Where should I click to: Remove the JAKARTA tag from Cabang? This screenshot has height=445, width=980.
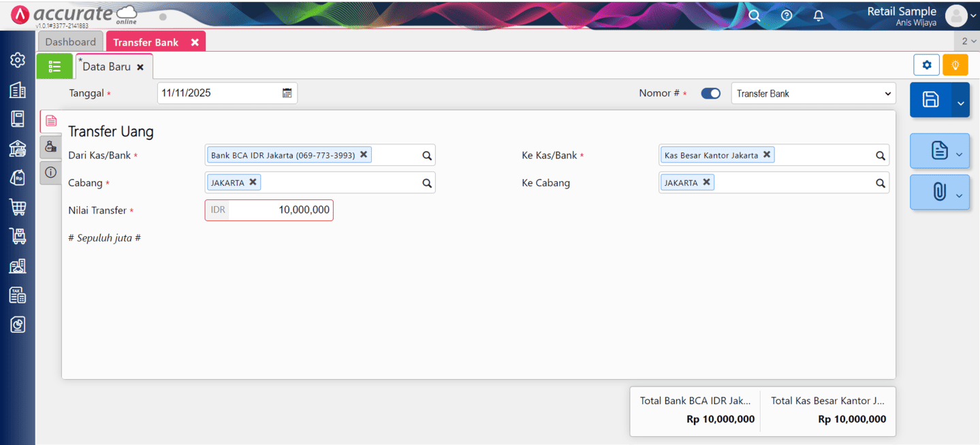pyautogui.click(x=253, y=182)
